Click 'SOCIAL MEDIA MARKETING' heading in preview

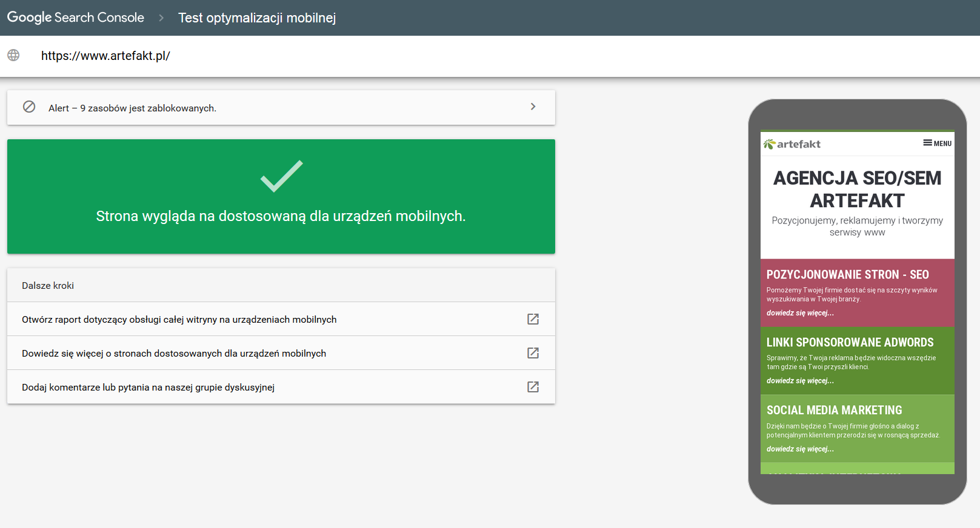(x=834, y=410)
